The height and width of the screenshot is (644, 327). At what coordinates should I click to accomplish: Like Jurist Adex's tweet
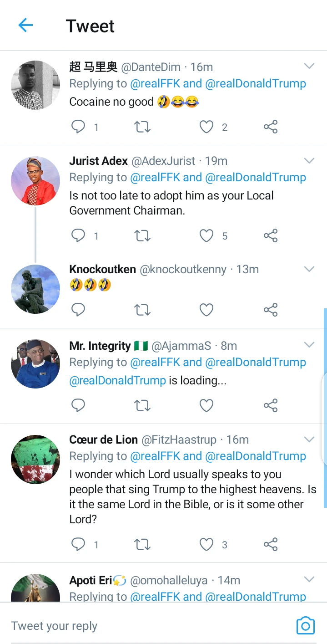click(x=206, y=235)
